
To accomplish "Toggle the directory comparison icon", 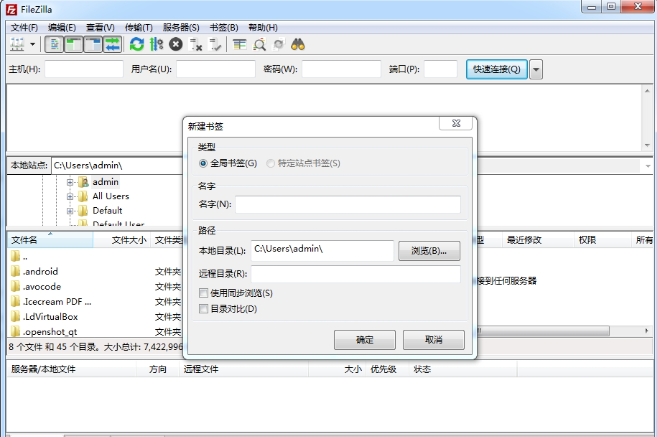I will [259, 44].
